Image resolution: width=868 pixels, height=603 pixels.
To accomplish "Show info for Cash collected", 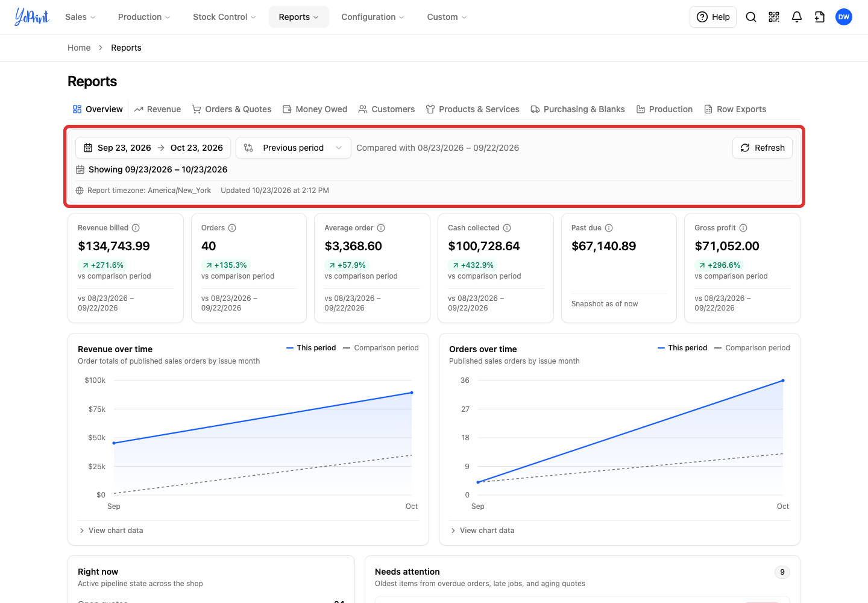I will 507,228.
